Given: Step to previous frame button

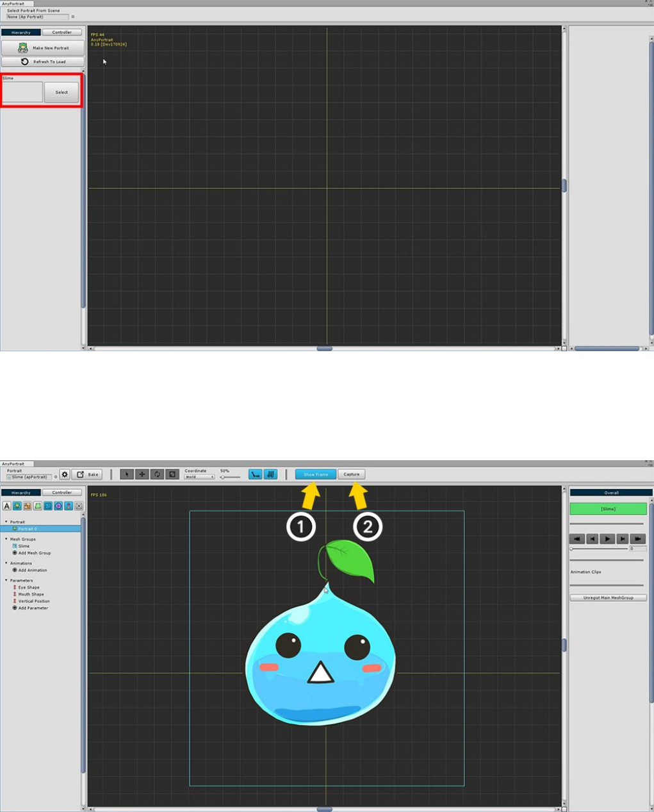Looking at the screenshot, I should point(593,539).
